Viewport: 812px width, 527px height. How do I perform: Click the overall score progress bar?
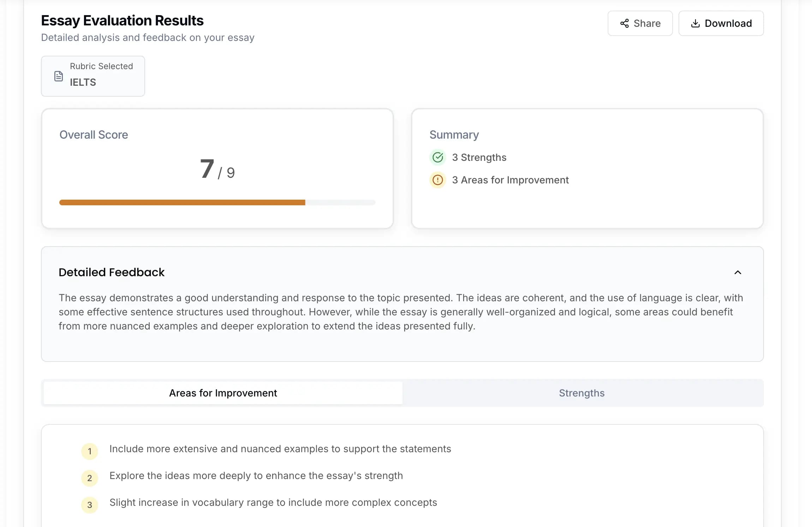(x=217, y=202)
